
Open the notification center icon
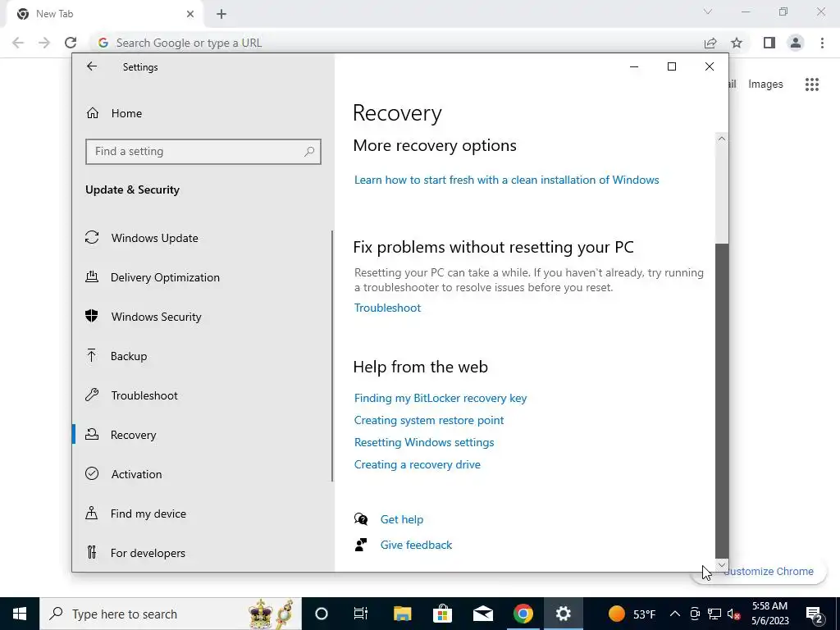pyautogui.click(x=814, y=614)
